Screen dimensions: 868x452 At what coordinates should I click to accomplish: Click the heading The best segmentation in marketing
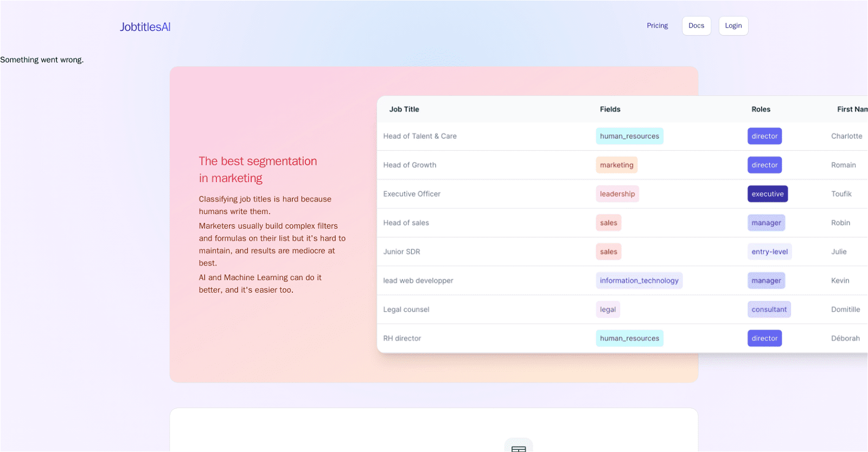pyautogui.click(x=258, y=170)
